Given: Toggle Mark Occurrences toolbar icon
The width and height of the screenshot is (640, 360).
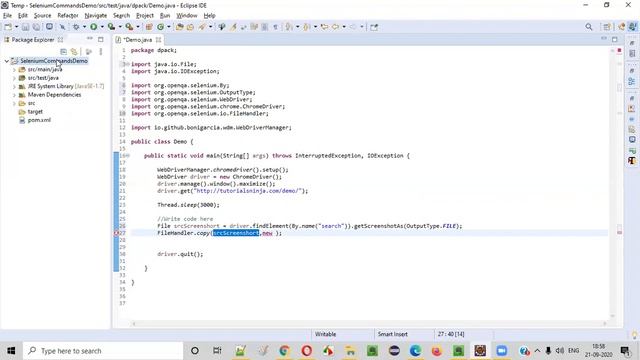Looking at the screenshot, I should point(233,27).
